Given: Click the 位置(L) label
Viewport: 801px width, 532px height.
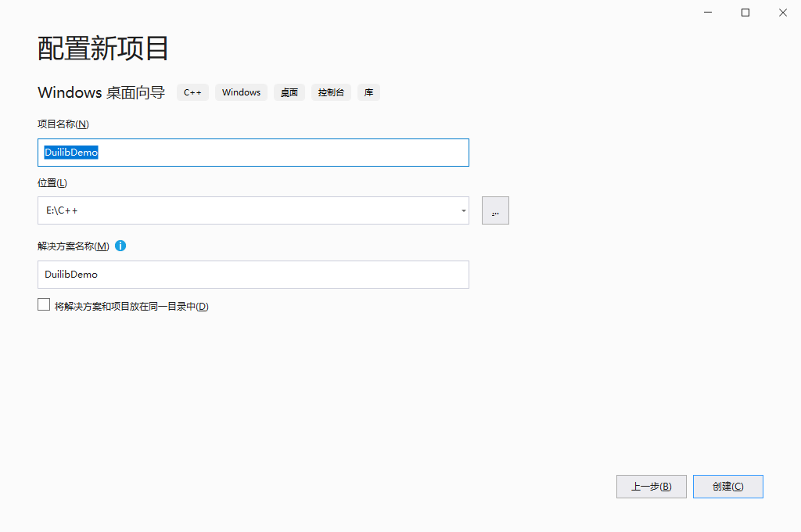Looking at the screenshot, I should click(52, 183).
